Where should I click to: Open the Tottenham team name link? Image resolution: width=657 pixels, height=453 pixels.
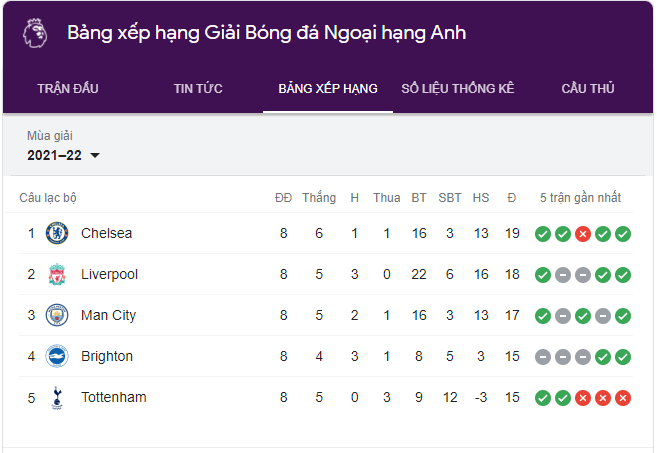[x=113, y=397]
